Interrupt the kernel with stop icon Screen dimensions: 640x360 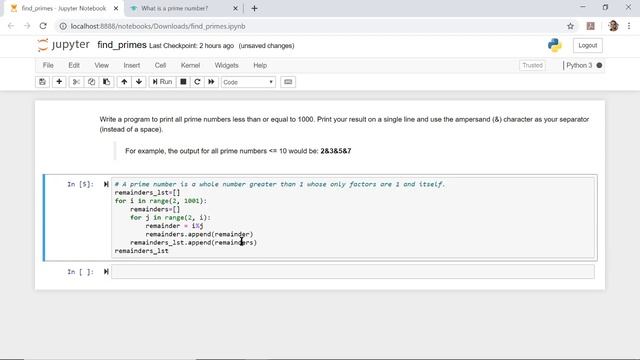click(183, 82)
